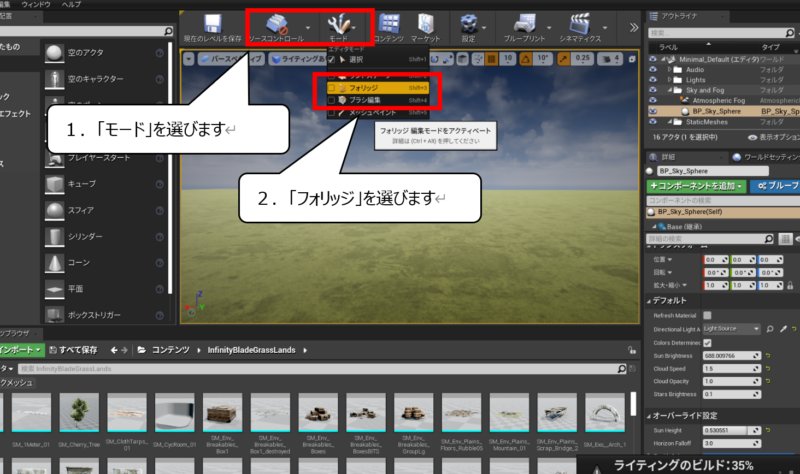The image size is (800, 474).
Task: Uncheck the Select mode checkbox
Action: [331, 60]
